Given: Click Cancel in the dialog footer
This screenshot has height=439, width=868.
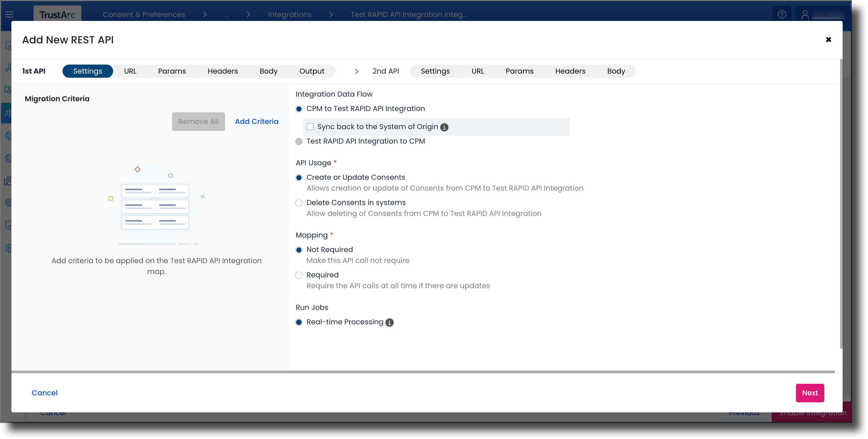Looking at the screenshot, I should pyautogui.click(x=44, y=393).
